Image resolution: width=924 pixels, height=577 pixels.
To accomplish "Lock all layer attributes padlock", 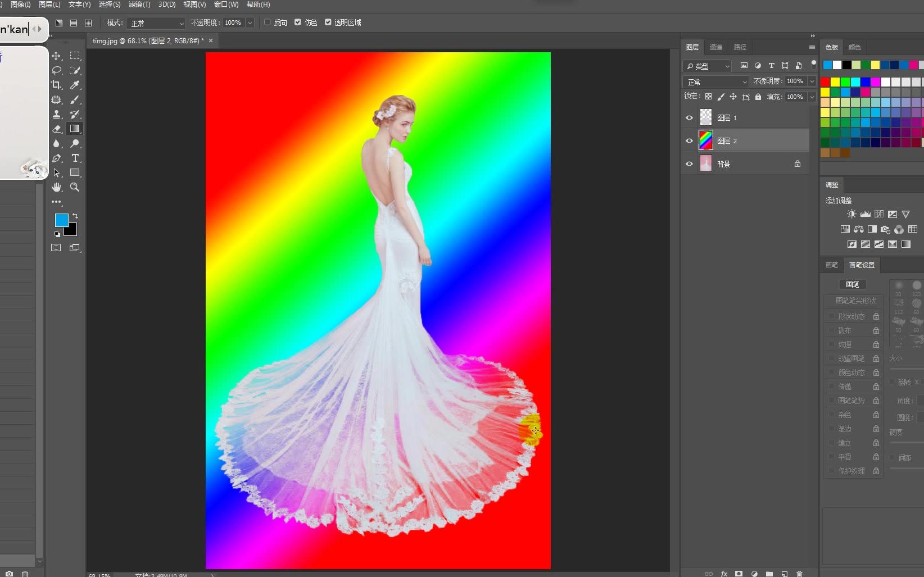I will point(758,97).
